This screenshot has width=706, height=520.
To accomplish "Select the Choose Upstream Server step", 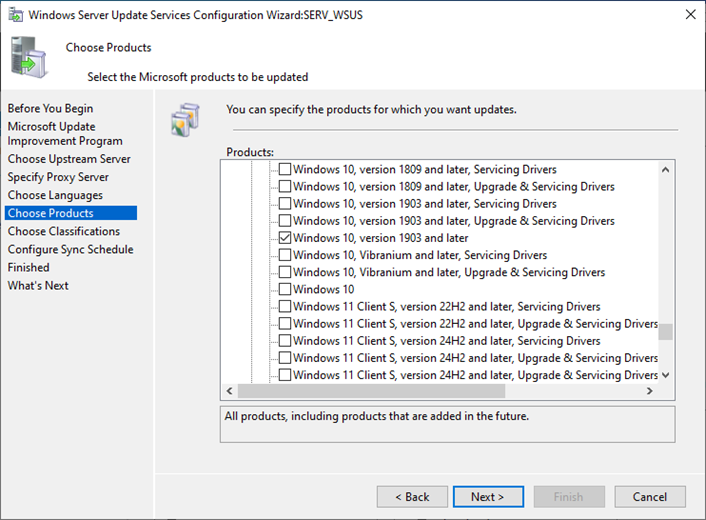I will [x=69, y=159].
